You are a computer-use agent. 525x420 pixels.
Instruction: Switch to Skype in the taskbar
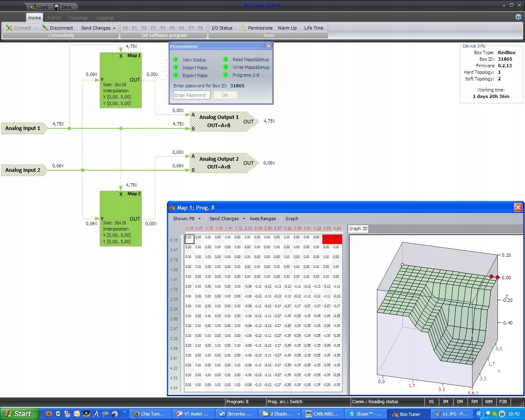tap(365, 414)
